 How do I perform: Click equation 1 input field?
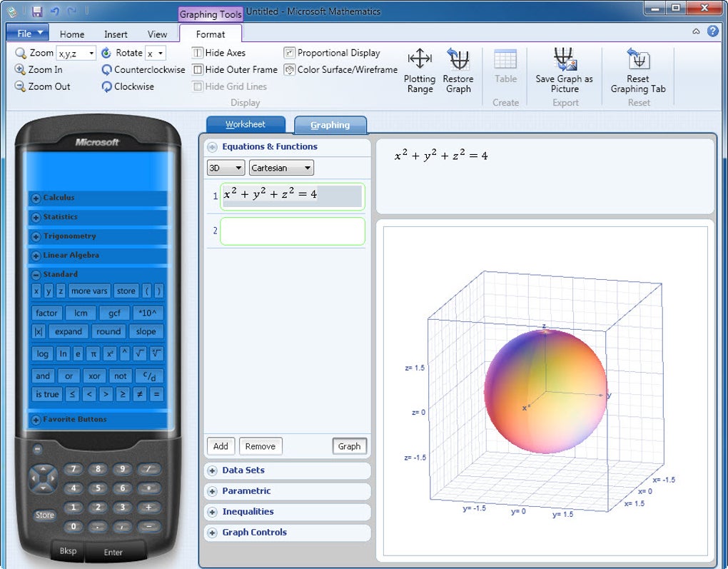293,196
